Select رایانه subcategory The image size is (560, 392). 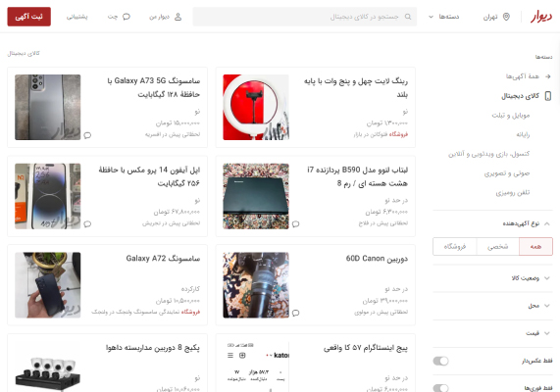click(523, 134)
